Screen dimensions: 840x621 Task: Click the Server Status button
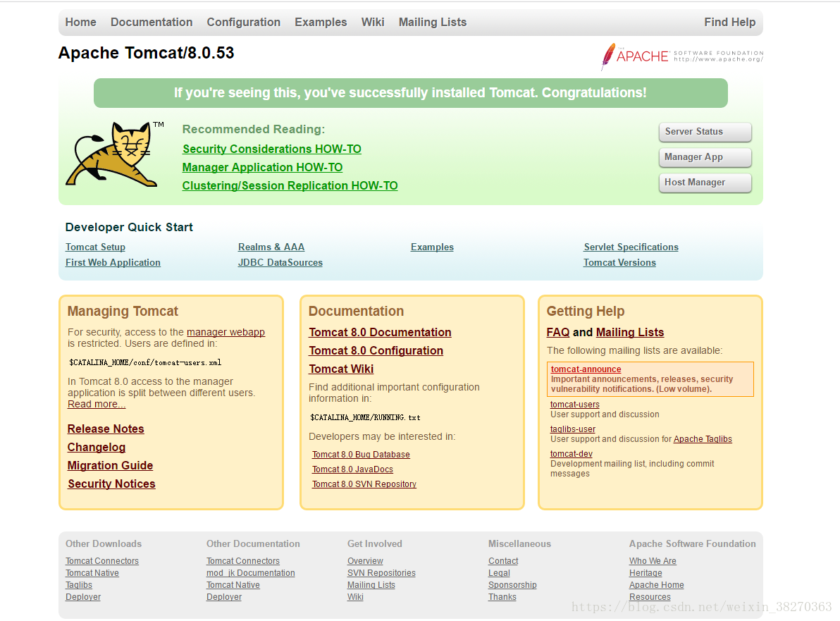(x=705, y=132)
